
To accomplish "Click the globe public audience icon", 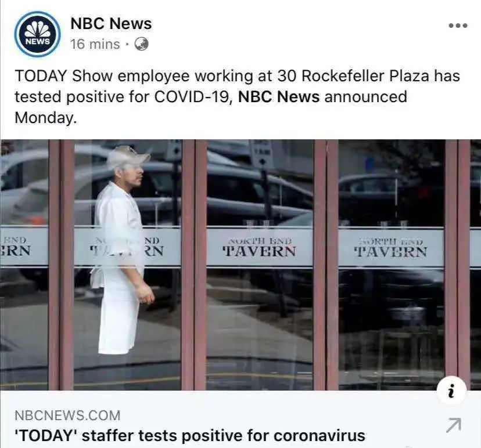I will [x=142, y=44].
